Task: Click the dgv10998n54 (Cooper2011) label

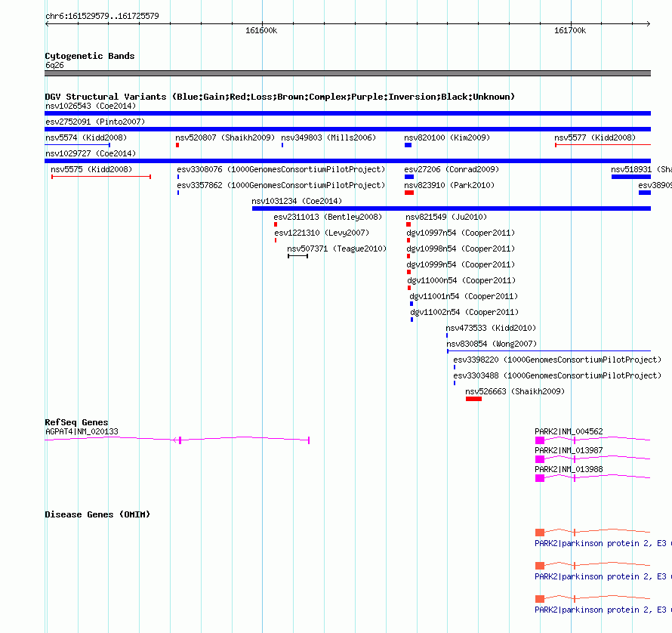Action: [461, 249]
